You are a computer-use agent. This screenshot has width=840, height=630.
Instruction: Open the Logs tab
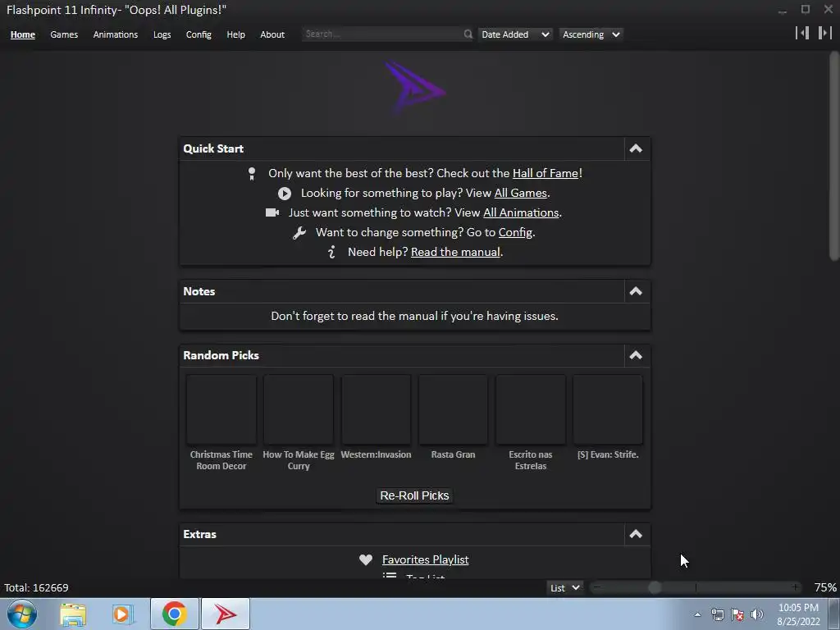(162, 34)
